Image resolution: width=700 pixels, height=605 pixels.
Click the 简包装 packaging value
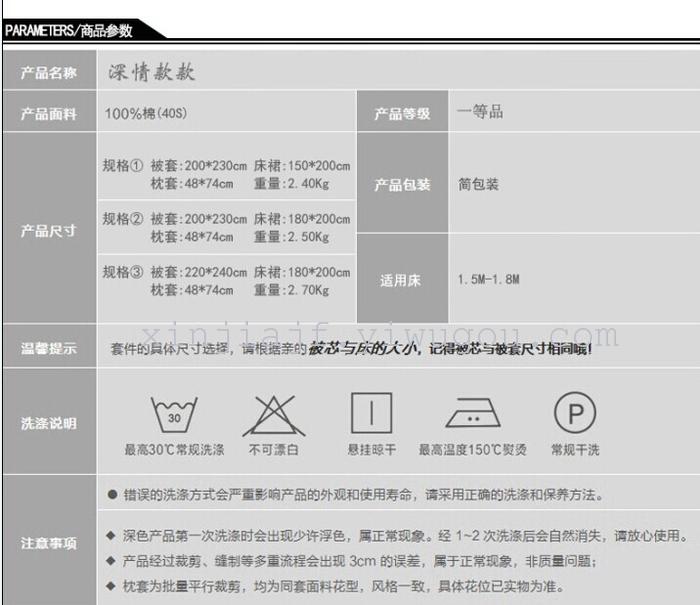click(478, 185)
